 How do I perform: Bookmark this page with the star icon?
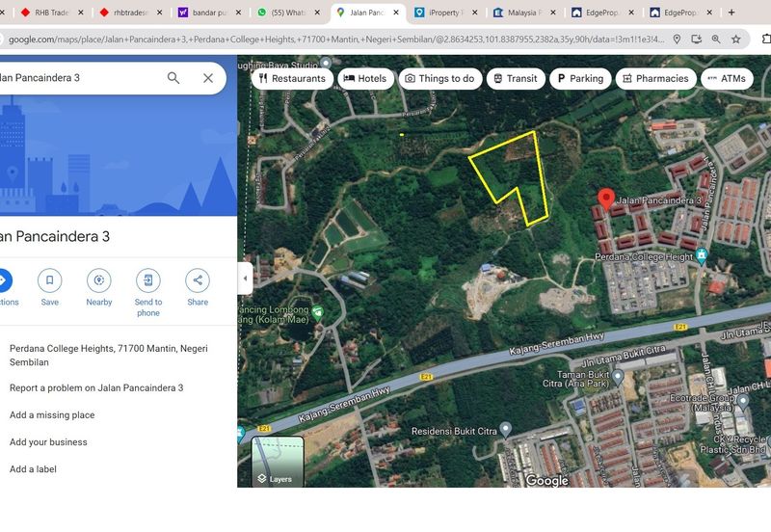(735, 40)
